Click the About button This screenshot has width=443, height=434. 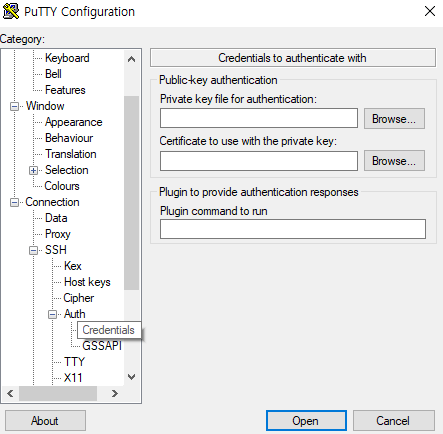click(x=45, y=421)
